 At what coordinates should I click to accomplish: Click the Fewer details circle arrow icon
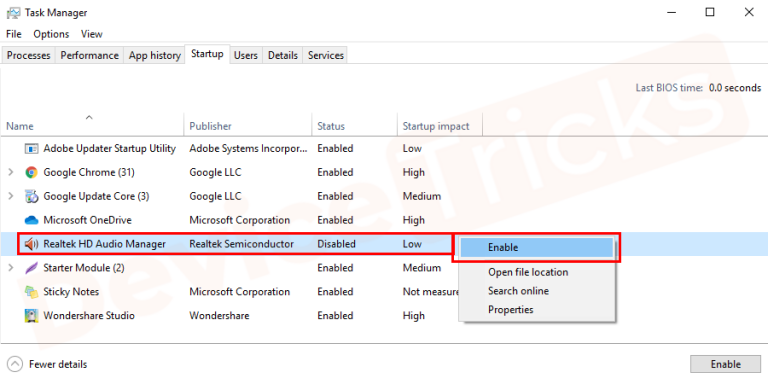tap(16, 364)
